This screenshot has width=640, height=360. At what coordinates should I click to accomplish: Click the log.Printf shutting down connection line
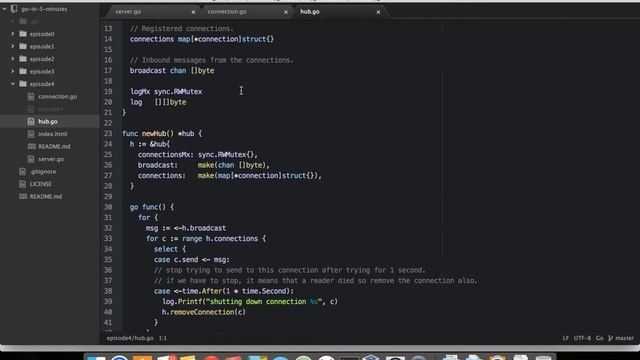[x=250, y=302]
